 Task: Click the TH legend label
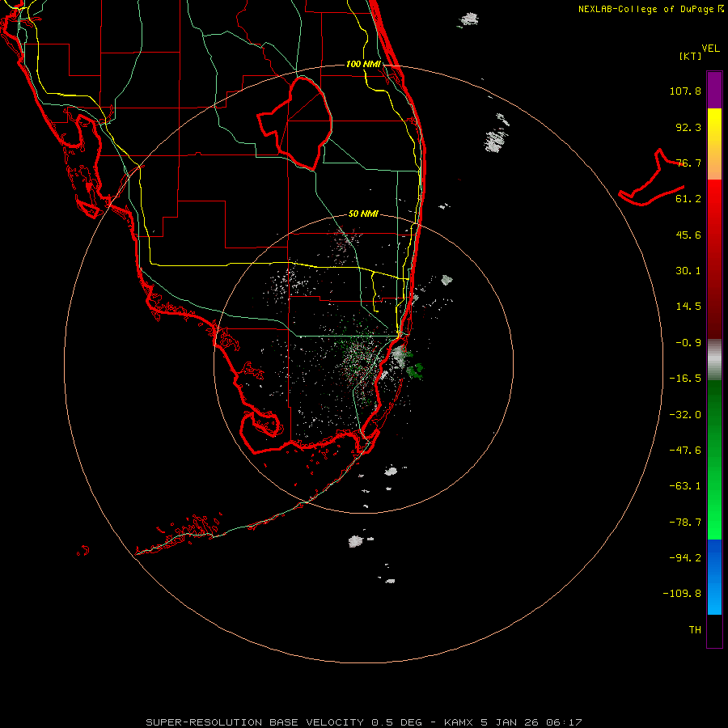point(695,630)
